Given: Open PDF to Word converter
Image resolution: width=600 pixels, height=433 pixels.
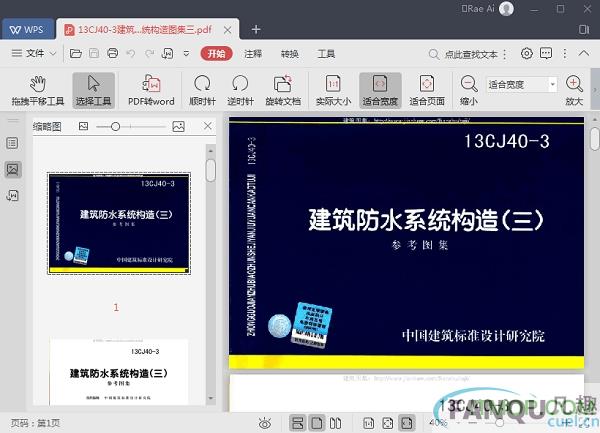Looking at the screenshot, I should click(x=151, y=90).
